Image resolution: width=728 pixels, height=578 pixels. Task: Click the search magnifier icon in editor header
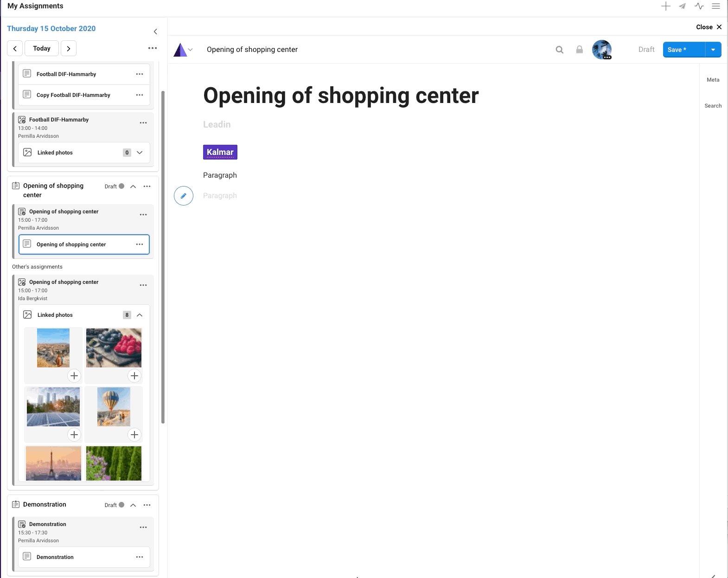(560, 50)
